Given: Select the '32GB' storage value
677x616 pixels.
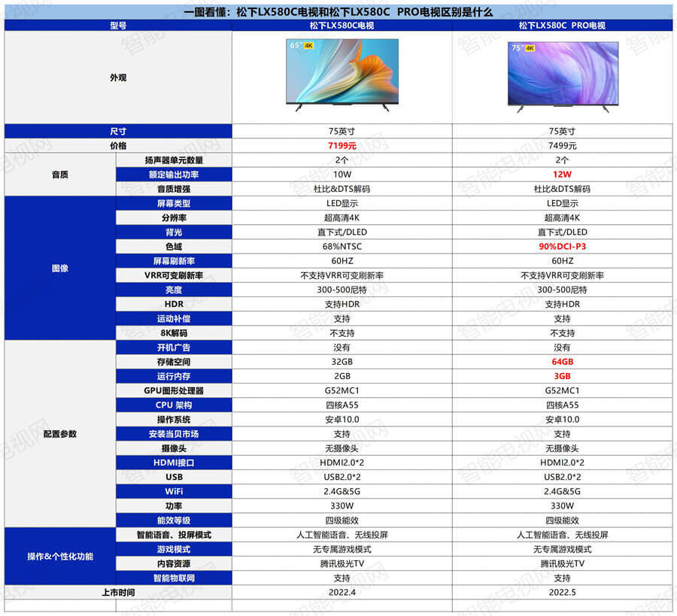Looking at the screenshot, I should tap(342, 362).
